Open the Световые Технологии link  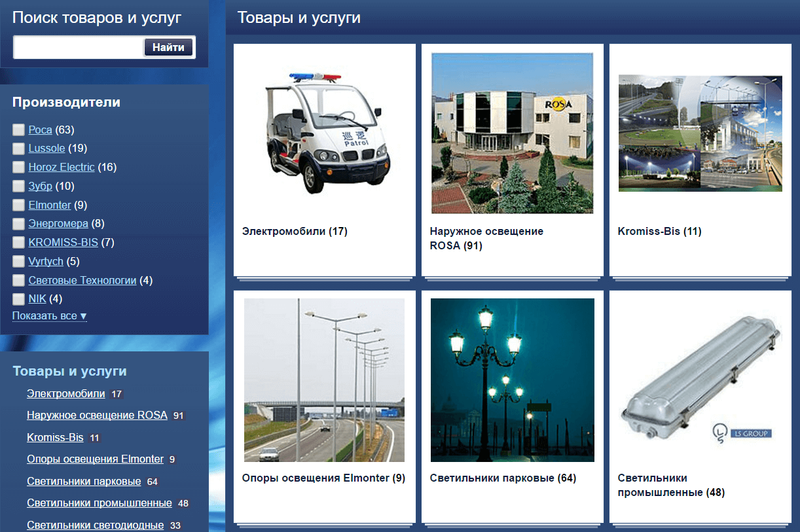pyautogui.click(x=82, y=280)
